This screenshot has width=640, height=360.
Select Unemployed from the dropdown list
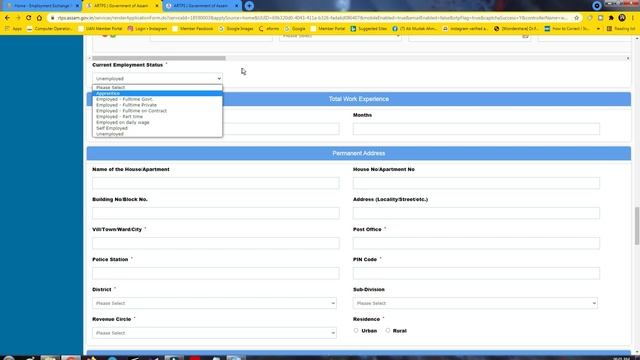[x=157, y=134]
